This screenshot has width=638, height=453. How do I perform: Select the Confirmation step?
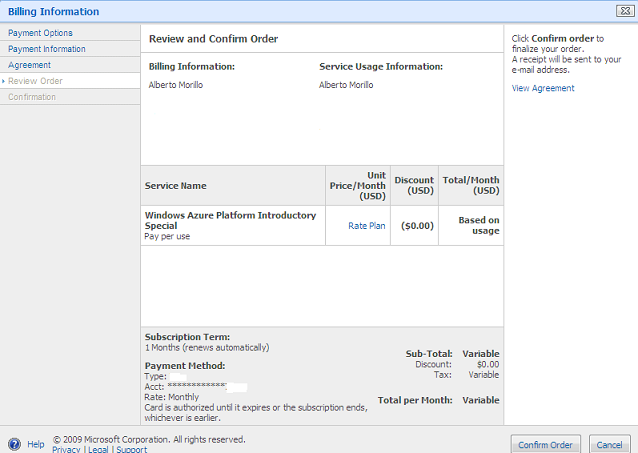32,97
